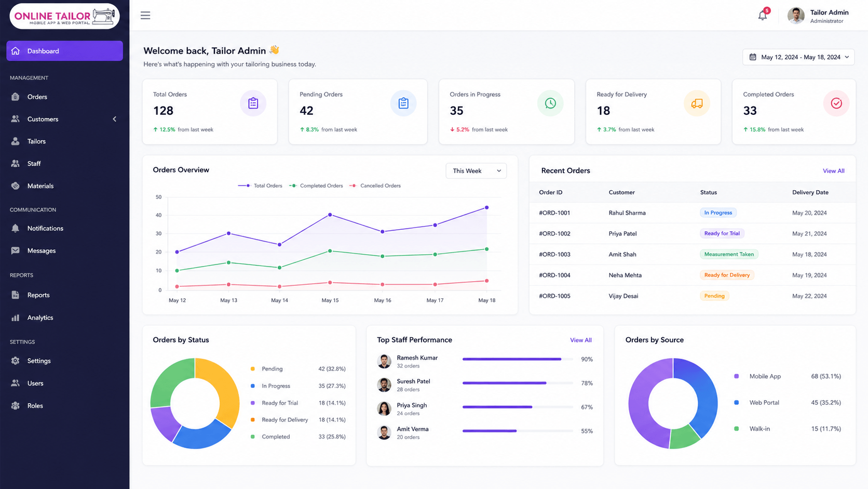Click the Customers sidebar icon

16,119
